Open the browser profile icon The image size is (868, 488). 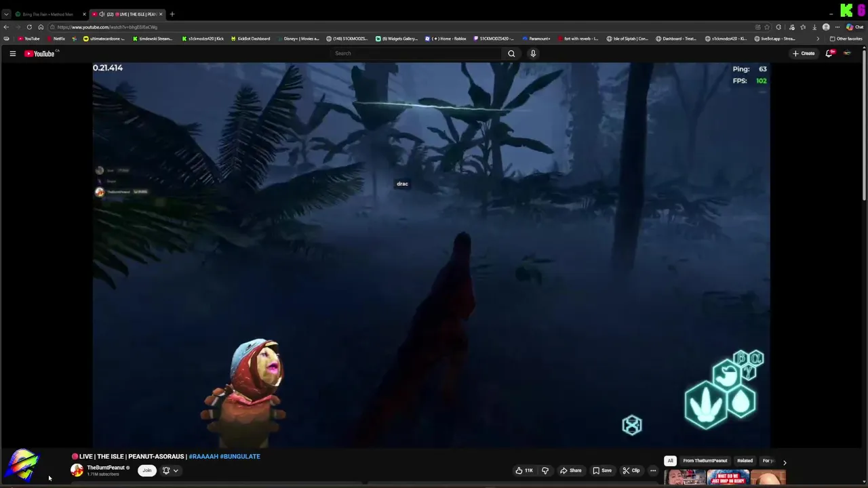826,27
